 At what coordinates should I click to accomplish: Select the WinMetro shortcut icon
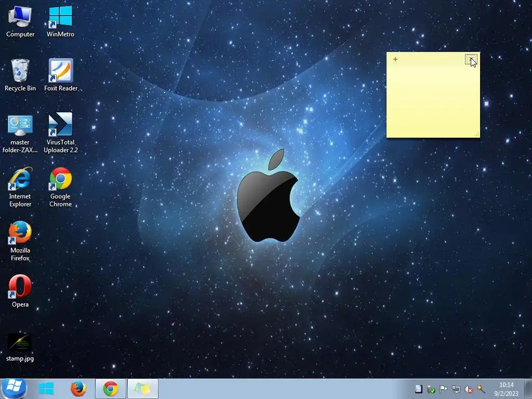[60, 21]
